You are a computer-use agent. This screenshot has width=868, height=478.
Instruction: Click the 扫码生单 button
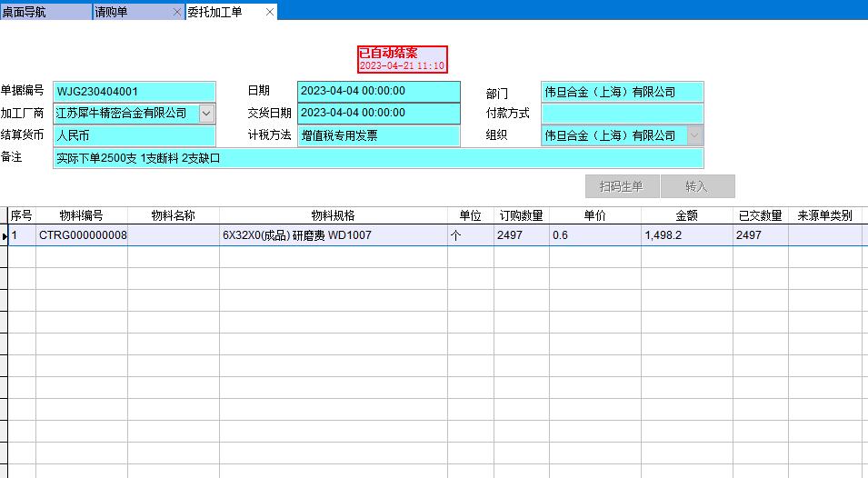[x=622, y=186]
